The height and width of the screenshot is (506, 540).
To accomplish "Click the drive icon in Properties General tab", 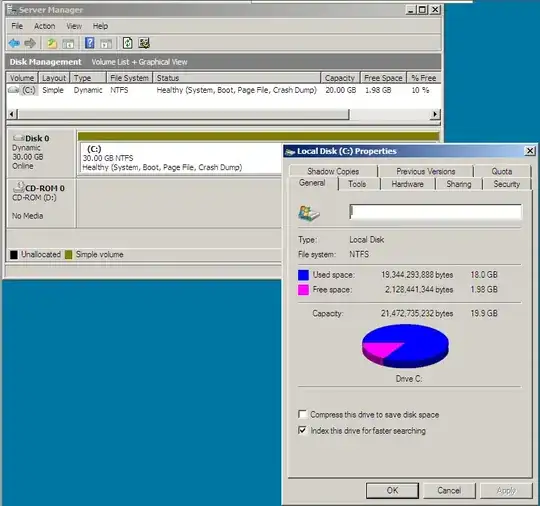I will 309,213.
